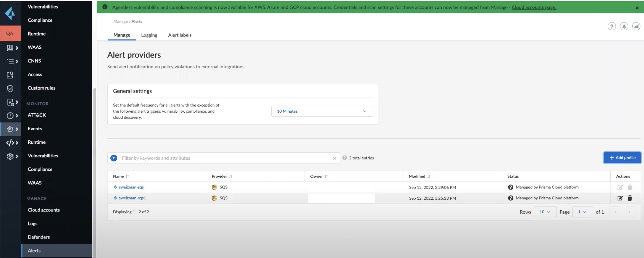Switch to the Manage tab
Image resolution: width=644 pixels, height=258 pixels.
click(x=122, y=35)
